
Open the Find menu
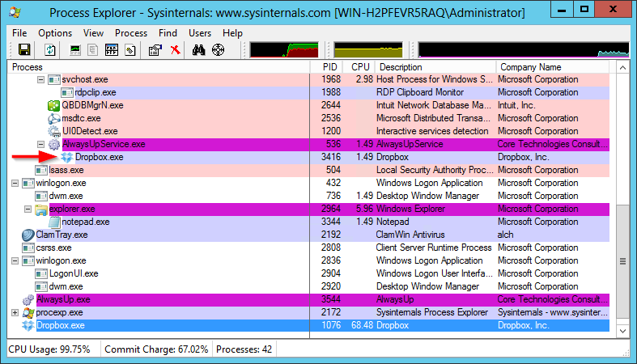168,33
